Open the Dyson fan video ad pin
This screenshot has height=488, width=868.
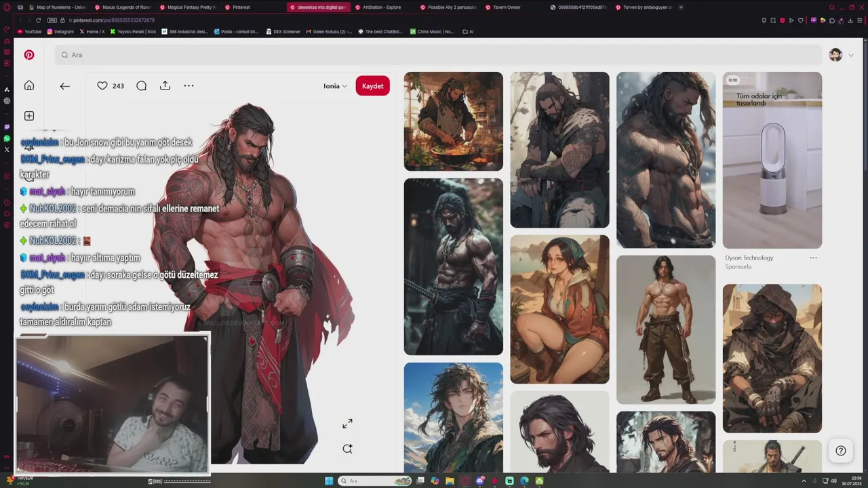(x=772, y=160)
